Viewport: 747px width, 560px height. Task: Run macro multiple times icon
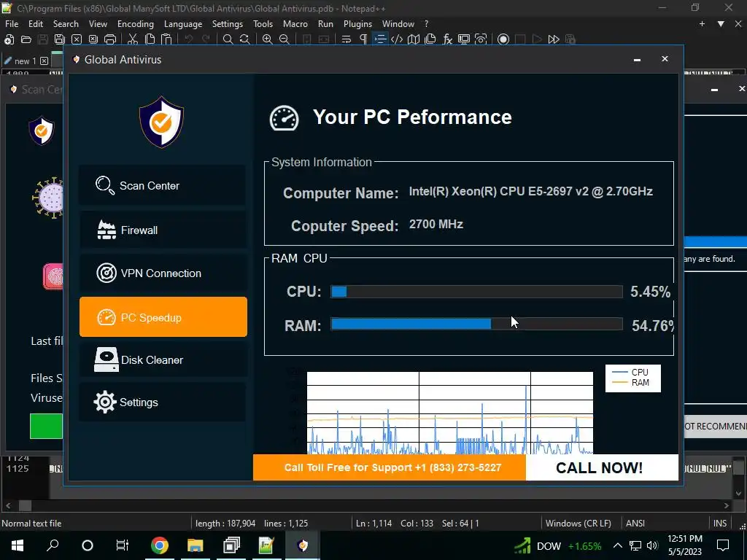tap(554, 39)
